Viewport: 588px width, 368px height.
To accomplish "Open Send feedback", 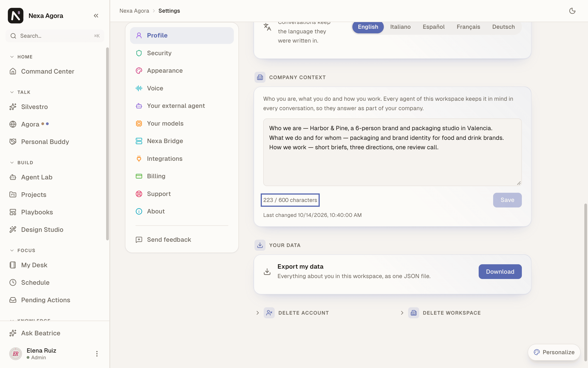I will click(182, 239).
